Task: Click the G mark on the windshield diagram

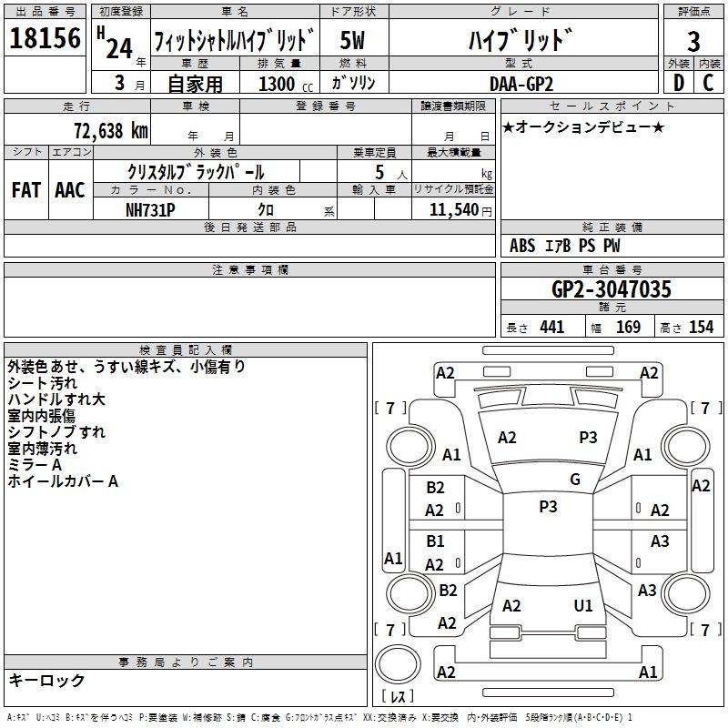Action: coord(574,480)
